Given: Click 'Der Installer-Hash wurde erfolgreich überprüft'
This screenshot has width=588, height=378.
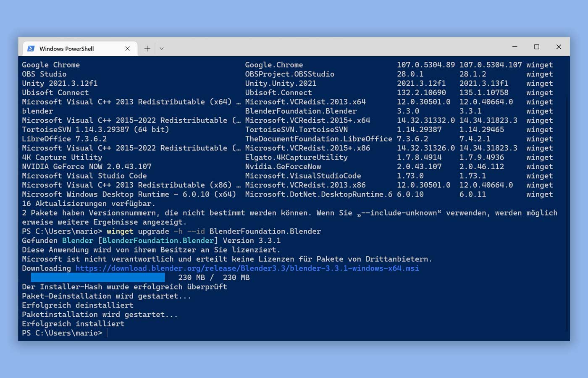Looking at the screenshot, I should [124, 286].
